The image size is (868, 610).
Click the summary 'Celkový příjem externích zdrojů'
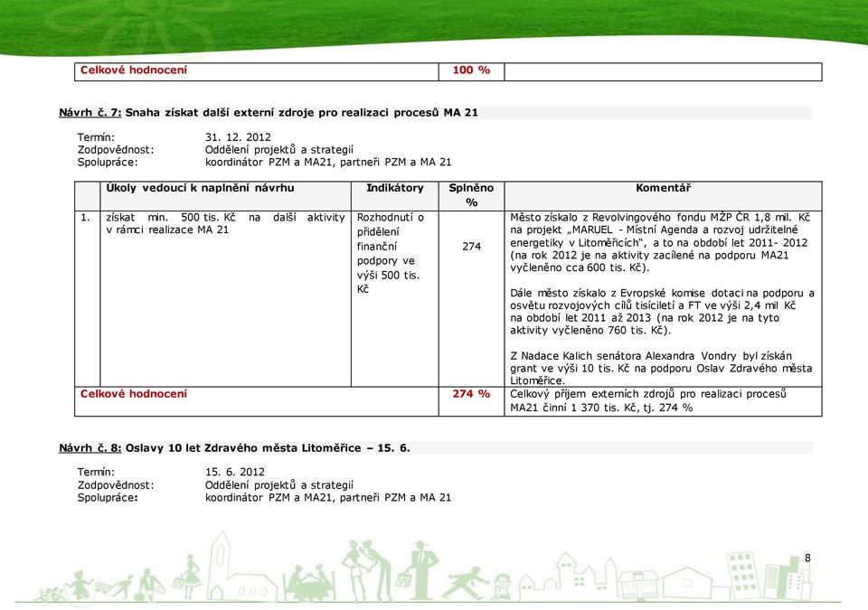click(648, 400)
